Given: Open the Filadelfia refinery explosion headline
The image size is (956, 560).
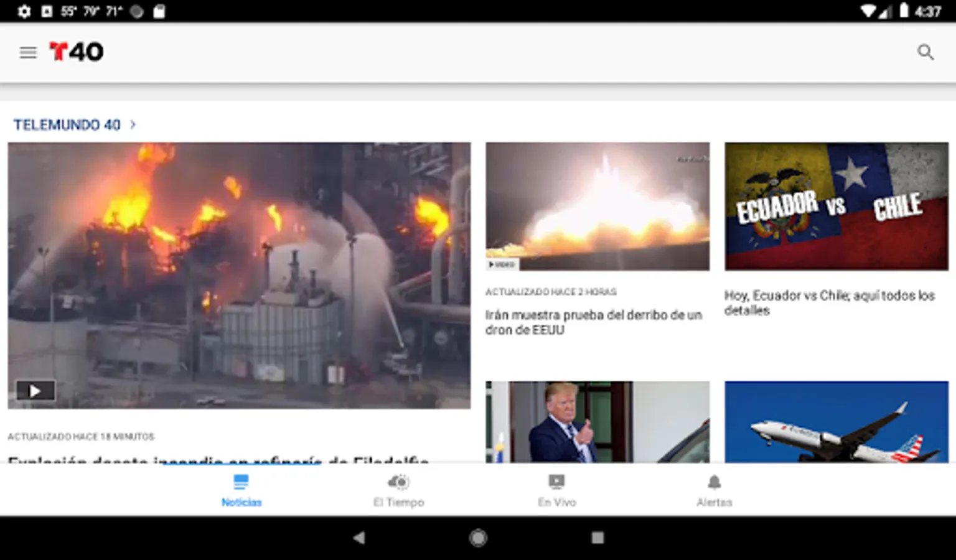Looking at the screenshot, I should coord(218,460).
